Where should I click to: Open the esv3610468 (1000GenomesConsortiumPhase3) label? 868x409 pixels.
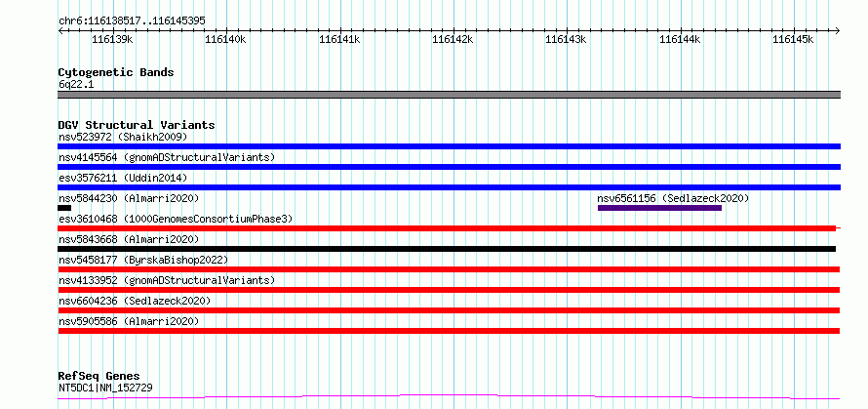click(x=176, y=219)
